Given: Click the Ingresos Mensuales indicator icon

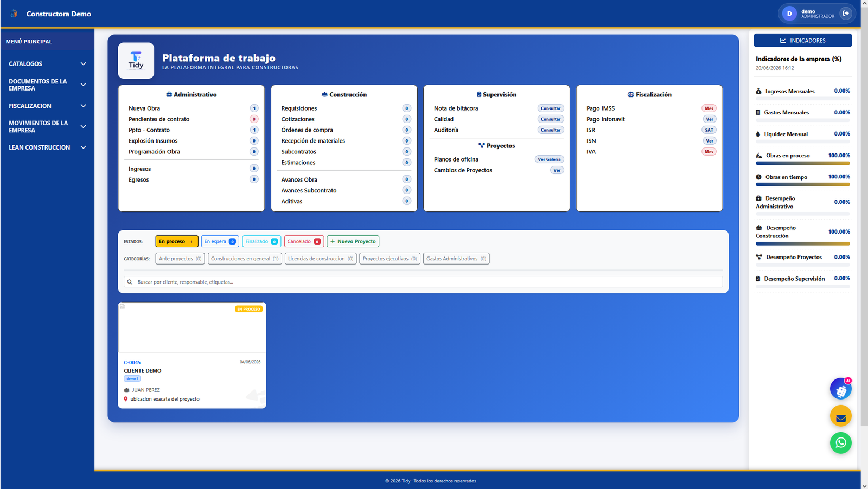Looking at the screenshot, I should click(758, 91).
